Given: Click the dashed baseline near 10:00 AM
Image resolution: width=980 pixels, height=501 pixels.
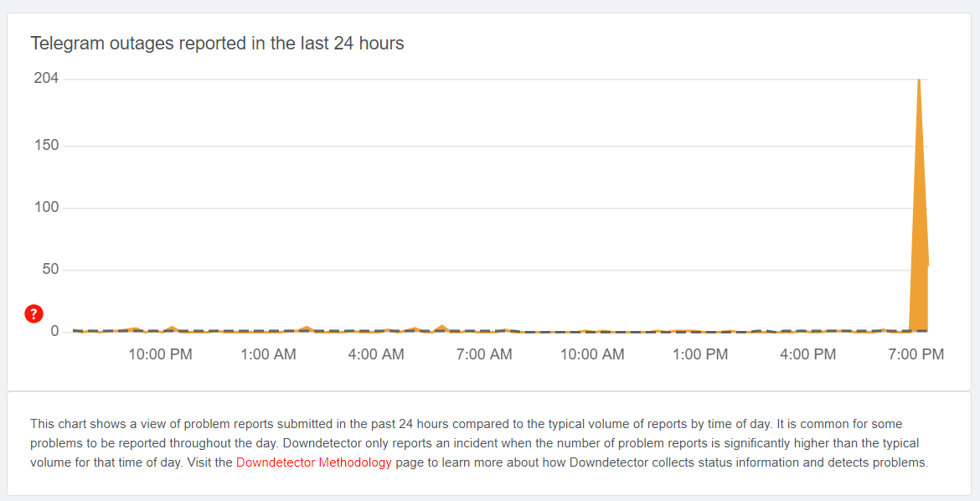Looking at the screenshot, I should 592,332.
